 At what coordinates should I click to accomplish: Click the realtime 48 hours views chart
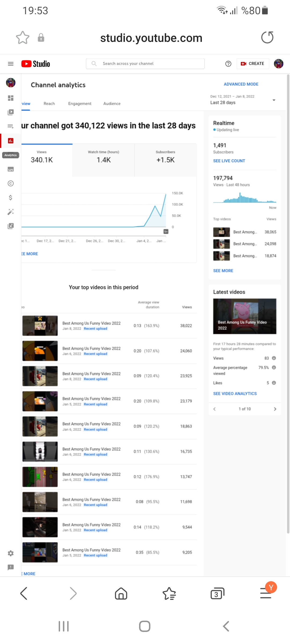(245, 198)
